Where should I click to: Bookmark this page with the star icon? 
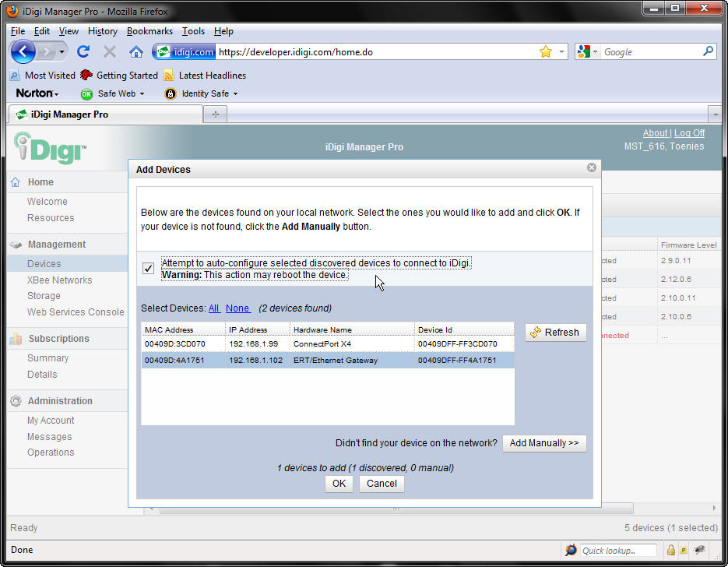tap(545, 51)
